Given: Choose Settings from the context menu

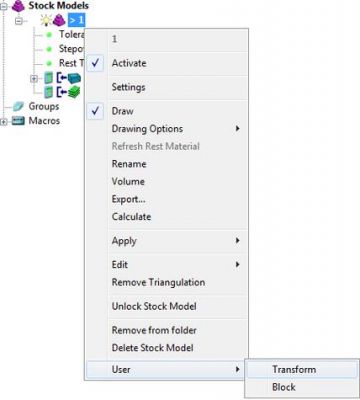Looking at the screenshot, I should coord(129,87).
